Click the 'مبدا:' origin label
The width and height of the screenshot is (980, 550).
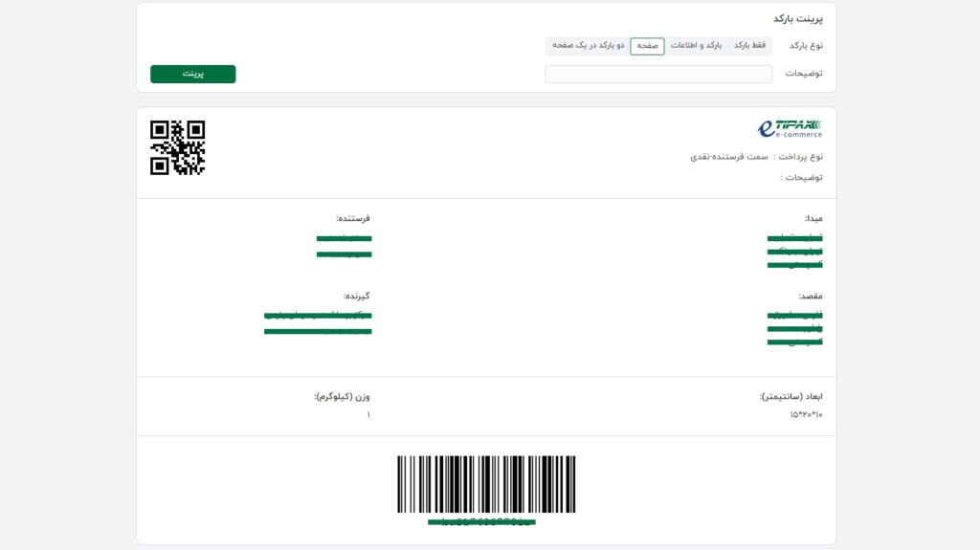point(813,218)
